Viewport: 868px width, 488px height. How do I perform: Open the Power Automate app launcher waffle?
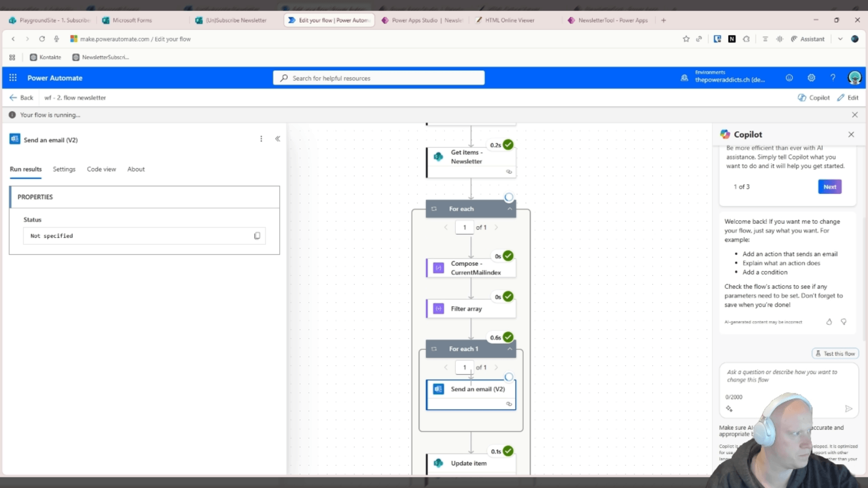tap(13, 78)
